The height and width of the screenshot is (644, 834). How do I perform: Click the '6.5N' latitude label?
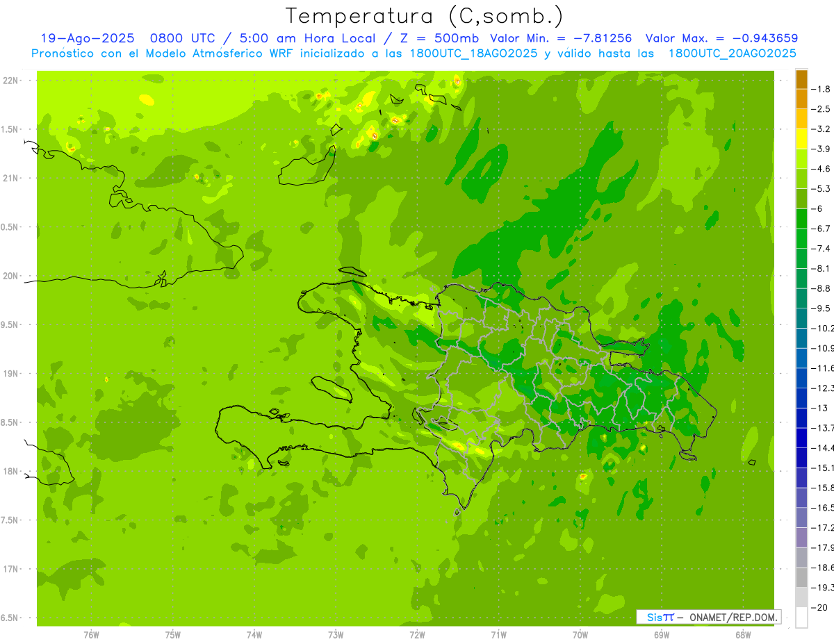(8, 618)
